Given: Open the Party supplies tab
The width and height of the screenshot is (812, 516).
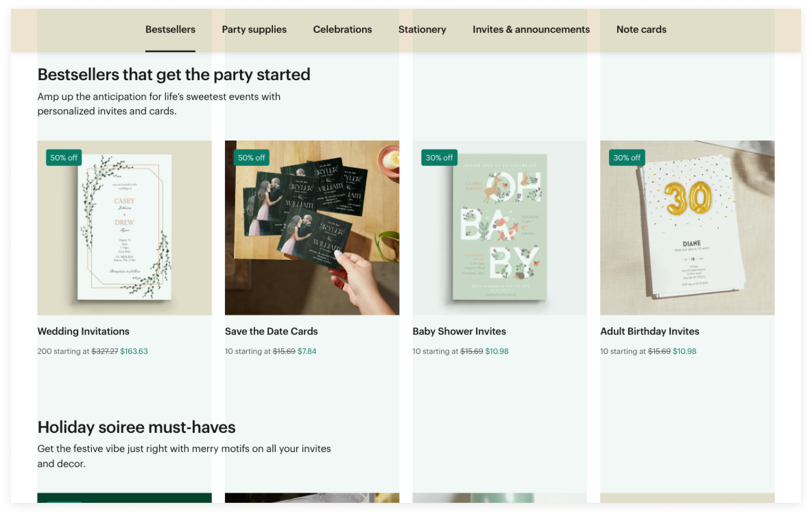Looking at the screenshot, I should (254, 30).
